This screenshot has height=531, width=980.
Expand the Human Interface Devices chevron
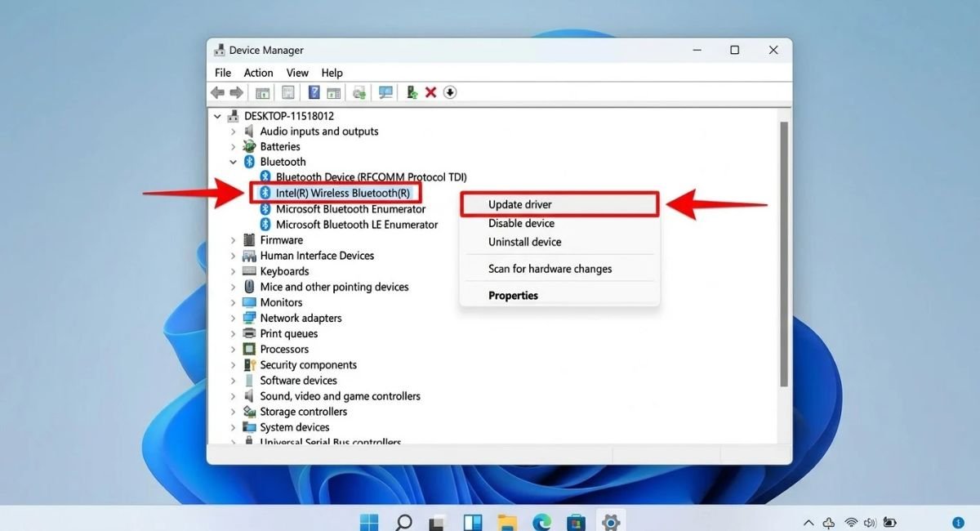233,256
